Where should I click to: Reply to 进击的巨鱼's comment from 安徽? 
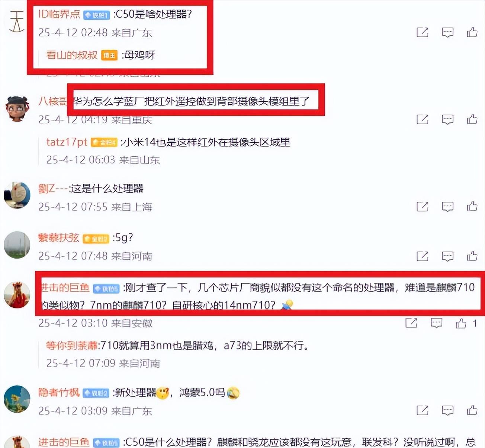(436, 323)
